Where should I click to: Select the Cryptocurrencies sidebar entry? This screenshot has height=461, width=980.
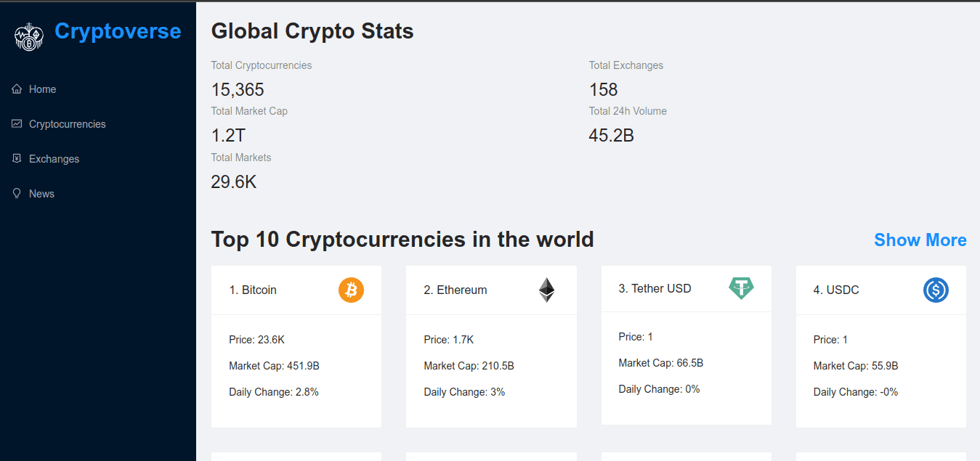[68, 123]
